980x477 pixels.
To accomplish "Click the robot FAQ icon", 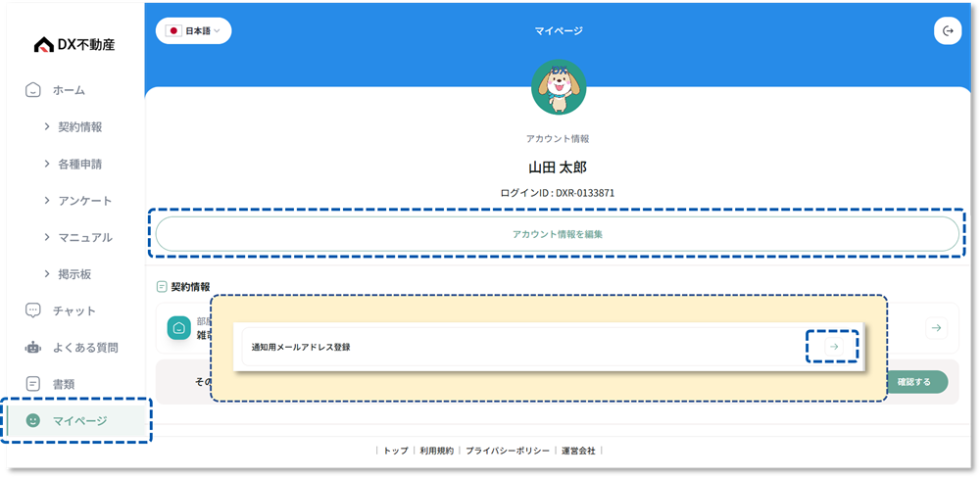I will pyautogui.click(x=32, y=347).
